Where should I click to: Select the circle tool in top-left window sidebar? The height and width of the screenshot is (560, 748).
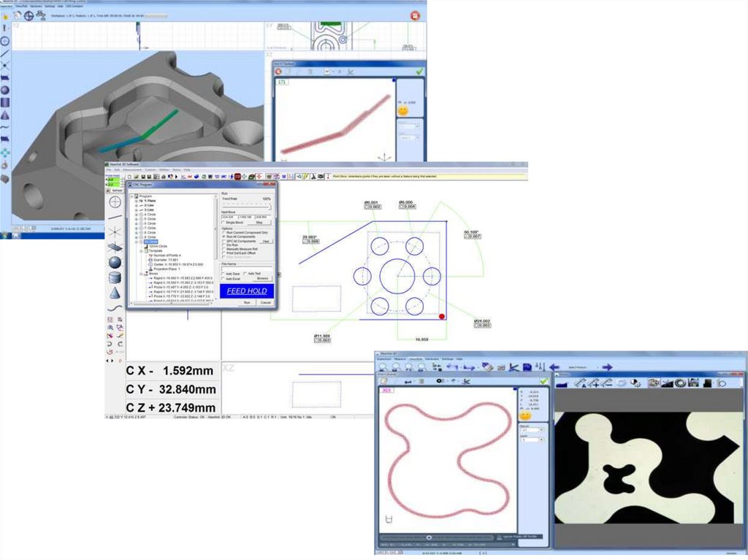(x=5, y=41)
